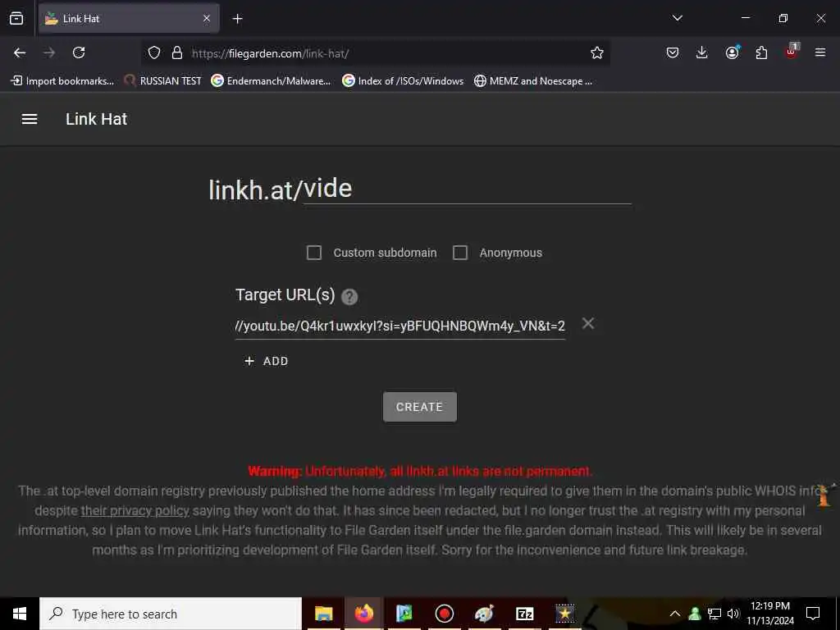Viewport: 840px width, 630px height.
Task: Click the uBlock Origin extension icon
Action: point(792,52)
